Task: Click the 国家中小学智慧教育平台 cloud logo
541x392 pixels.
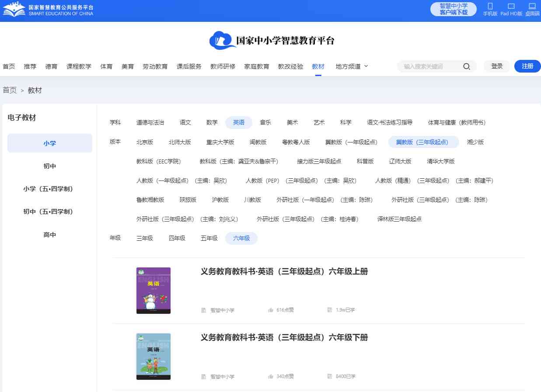Action: coord(272,40)
